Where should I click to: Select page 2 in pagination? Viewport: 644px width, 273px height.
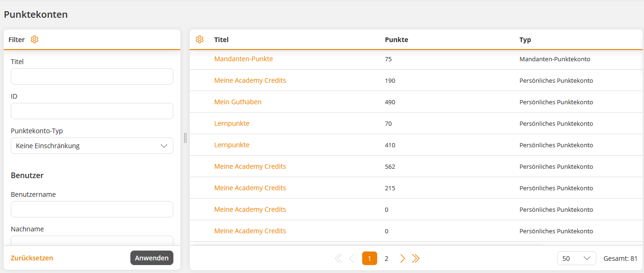tap(386, 259)
